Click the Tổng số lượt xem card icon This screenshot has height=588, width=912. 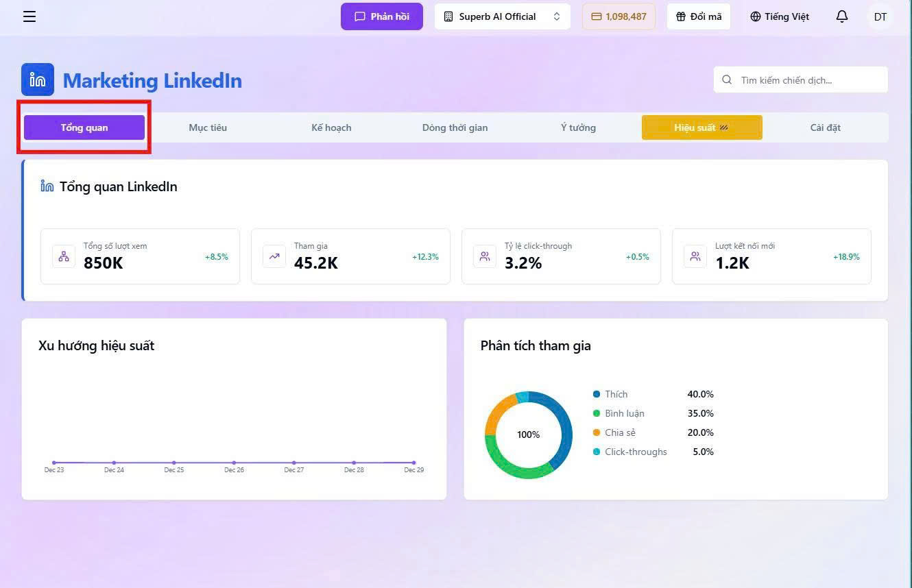pos(64,256)
